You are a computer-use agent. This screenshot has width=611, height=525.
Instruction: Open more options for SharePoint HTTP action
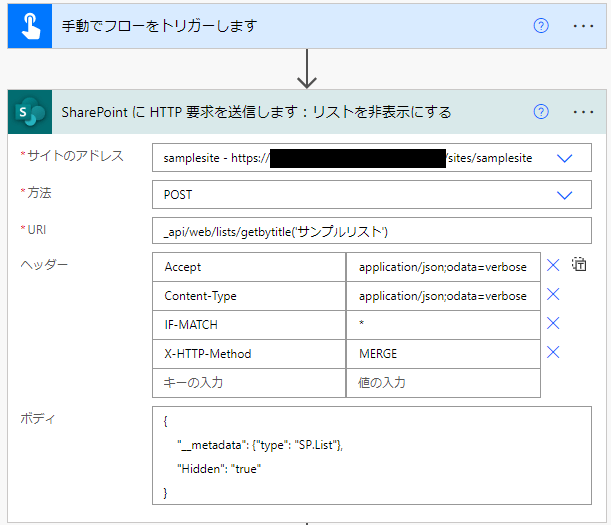pyautogui.click(x=583, y=112)
